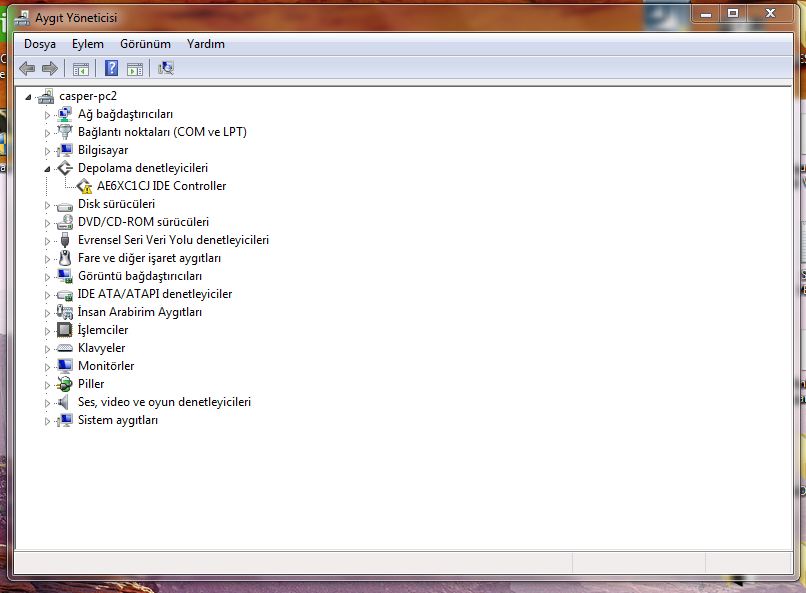Screen dimensions: 806x593
Task: Open the Yardım menu
Action: pos(205,44)
